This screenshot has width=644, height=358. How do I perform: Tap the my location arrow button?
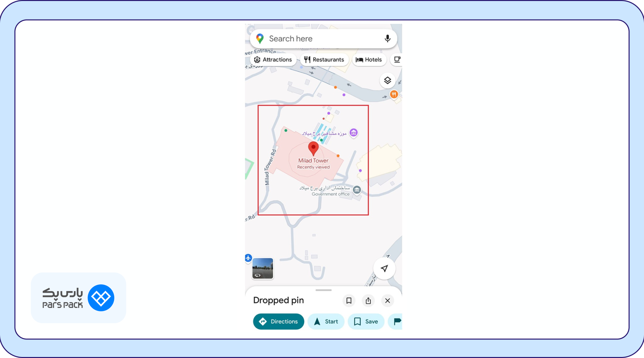pyautogui.click(x=384, y=268)
